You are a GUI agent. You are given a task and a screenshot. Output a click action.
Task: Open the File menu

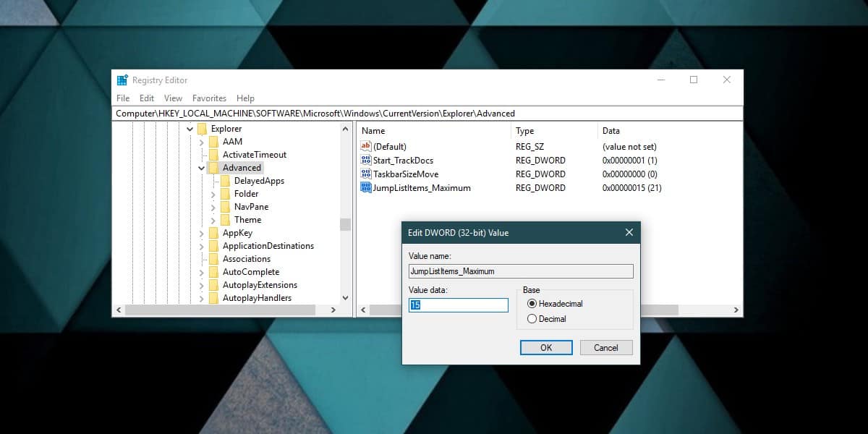point(123,98)
